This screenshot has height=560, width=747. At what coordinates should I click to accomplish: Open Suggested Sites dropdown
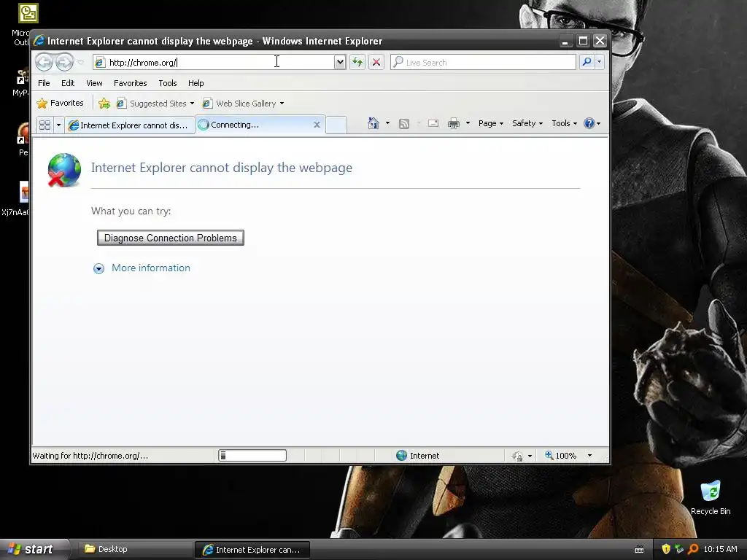(x=155, y=104)
